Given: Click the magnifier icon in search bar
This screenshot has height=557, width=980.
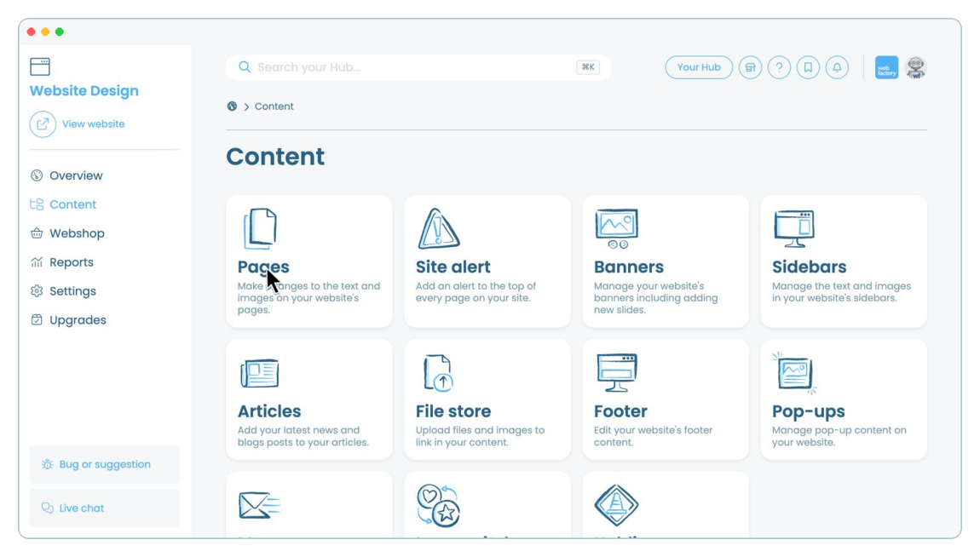Looking at the screenshot, I should point(245,66).
